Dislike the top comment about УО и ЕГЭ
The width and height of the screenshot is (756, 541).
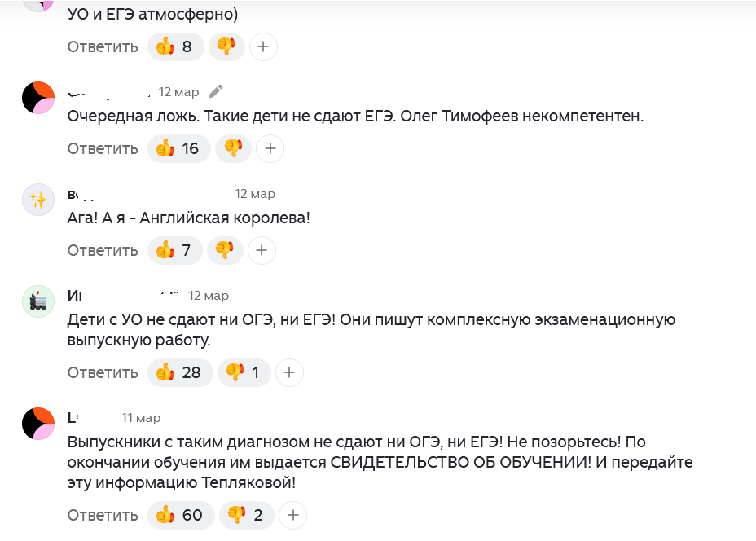(x=226, y=46)
